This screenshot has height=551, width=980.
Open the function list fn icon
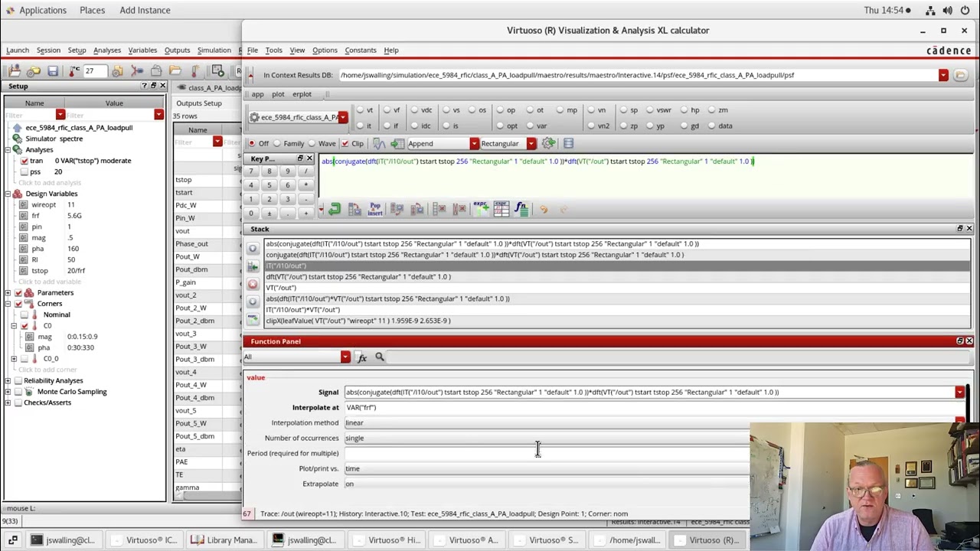pyautogui.click(x=521, y=209)
